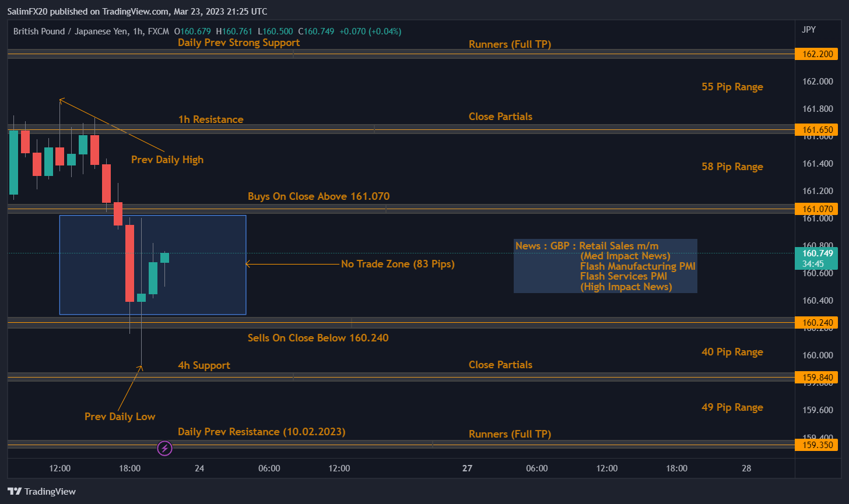Click the GBP News text box
This screenshot has height=504, width=849.
[605, 266]
